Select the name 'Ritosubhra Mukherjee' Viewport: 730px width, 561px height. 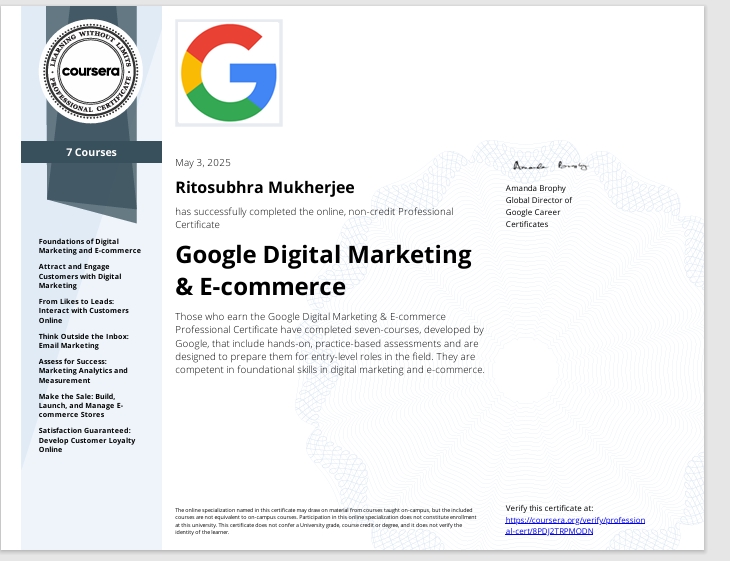[x=265, y=187]
